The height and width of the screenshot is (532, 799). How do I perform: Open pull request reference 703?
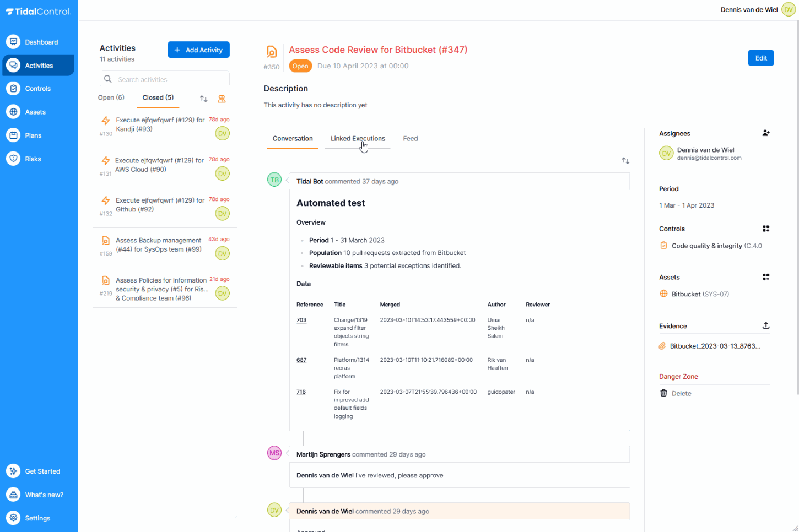click(301, 319)
